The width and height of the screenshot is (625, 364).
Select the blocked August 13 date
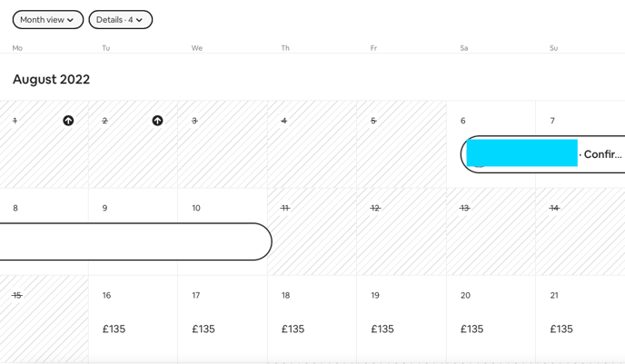491,231
